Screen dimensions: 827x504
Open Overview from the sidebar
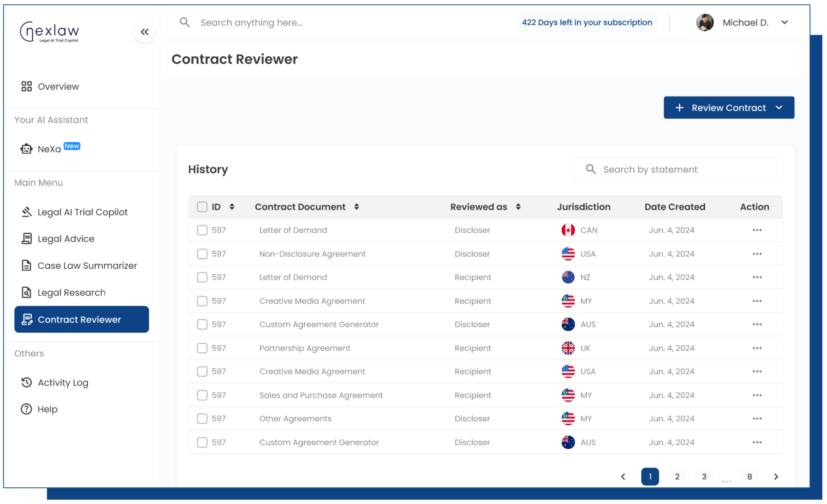[50, 86]
